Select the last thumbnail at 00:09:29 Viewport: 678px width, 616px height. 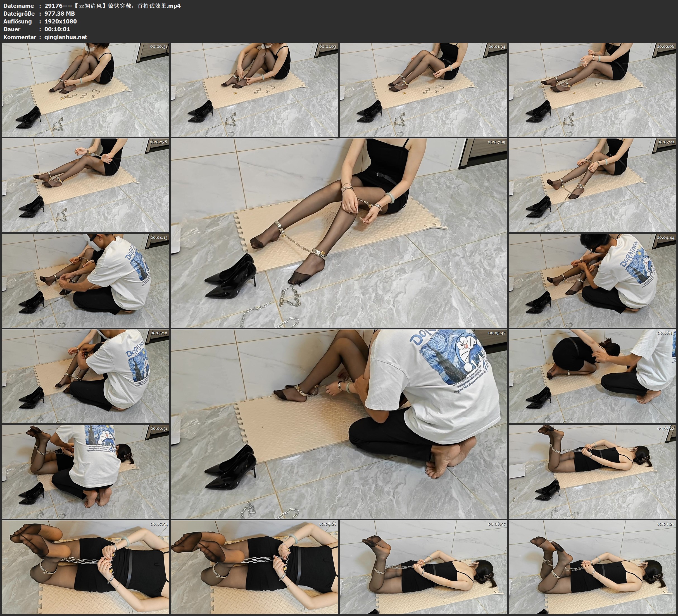tap(593, 567)
